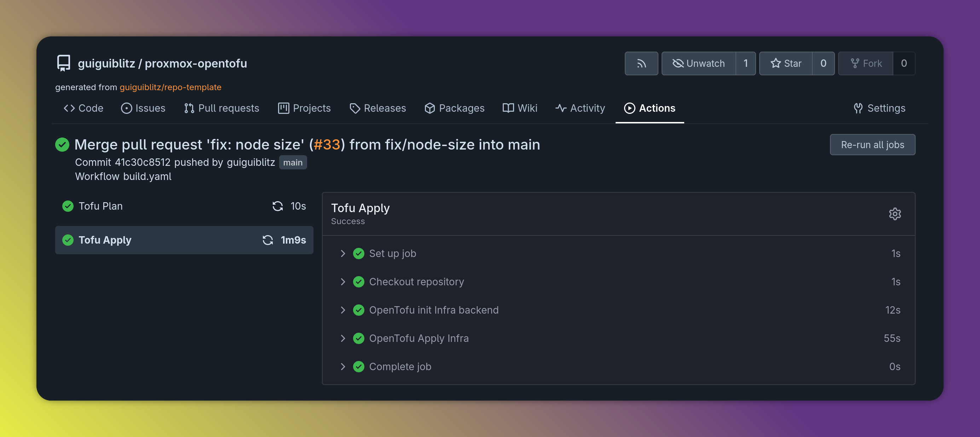Expand the Set up job step

coord(343,253)
